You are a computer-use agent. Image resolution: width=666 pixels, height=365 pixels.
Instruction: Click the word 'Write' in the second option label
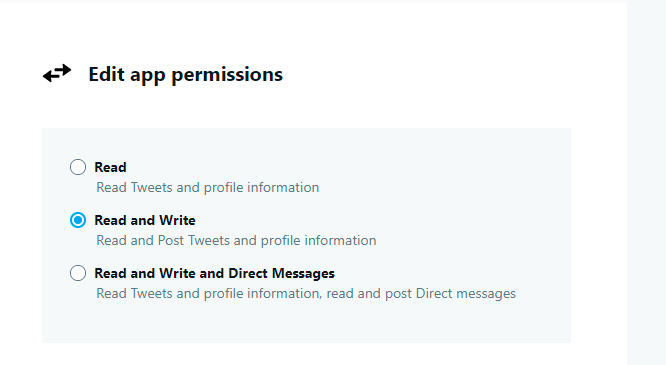(x=178, y=221)
